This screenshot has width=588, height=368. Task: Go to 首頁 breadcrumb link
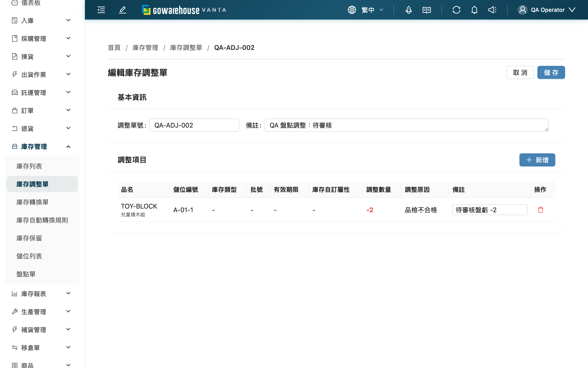[x=114, y=48]
